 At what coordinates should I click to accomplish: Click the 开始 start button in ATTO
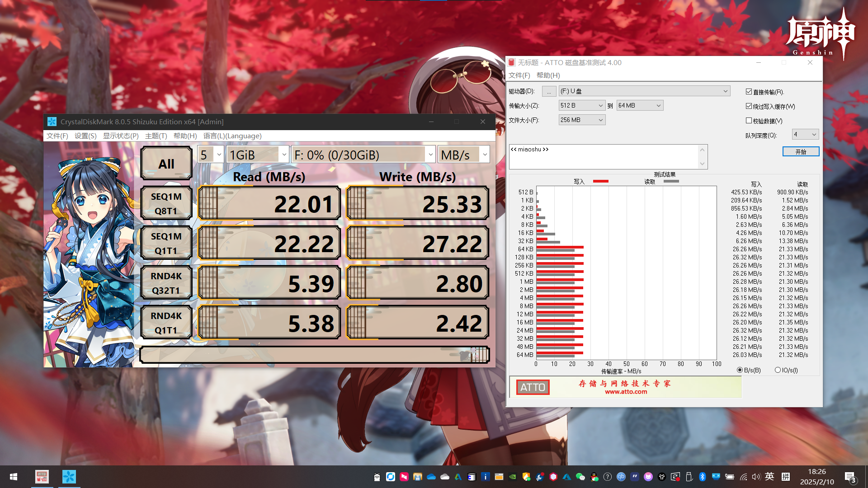tap(801, 152)
